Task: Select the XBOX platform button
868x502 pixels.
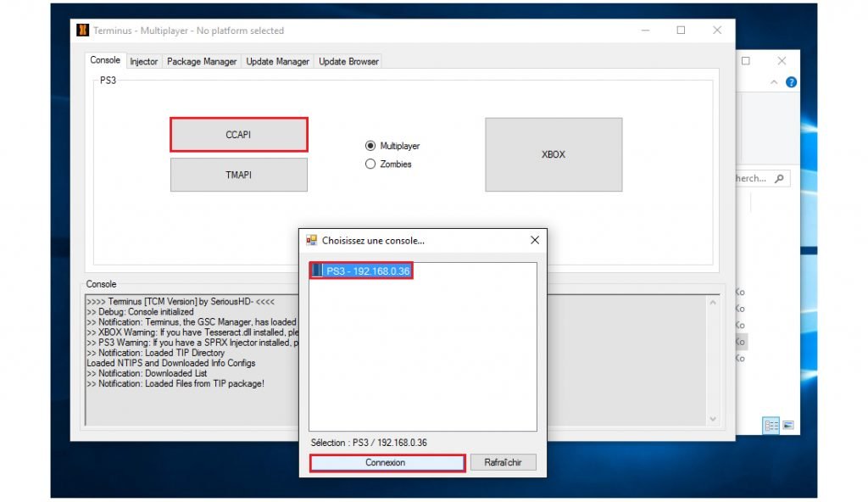Action: [554, 154]
